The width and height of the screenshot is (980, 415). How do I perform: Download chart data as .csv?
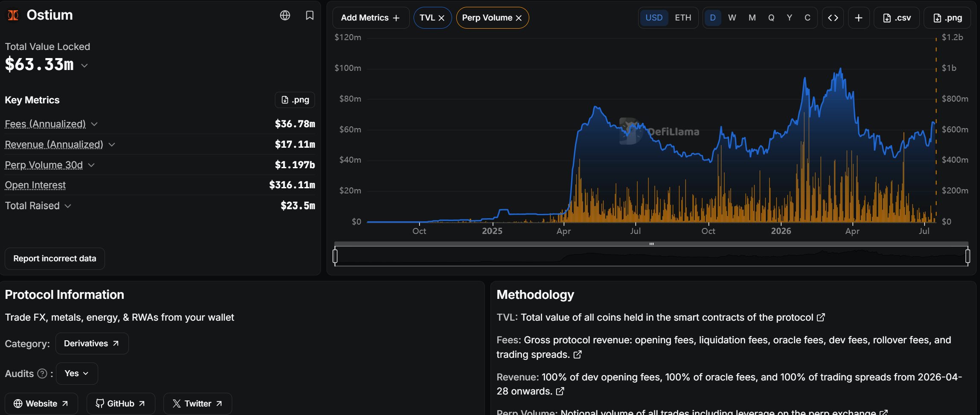pos(897,18)
